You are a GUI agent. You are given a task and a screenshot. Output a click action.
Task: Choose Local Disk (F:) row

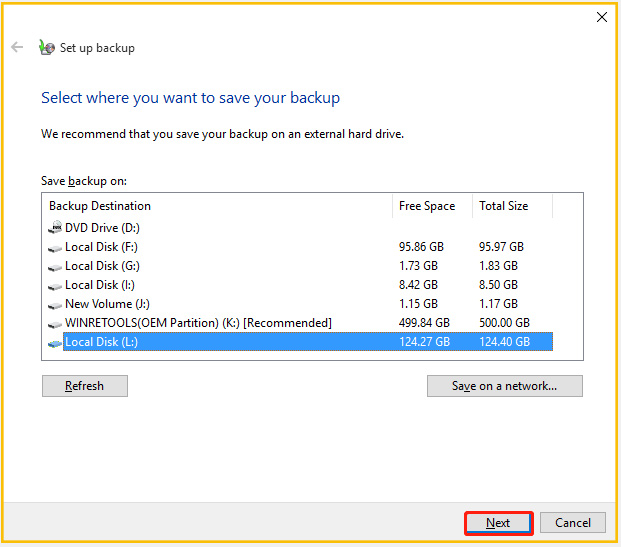point(300,247)
